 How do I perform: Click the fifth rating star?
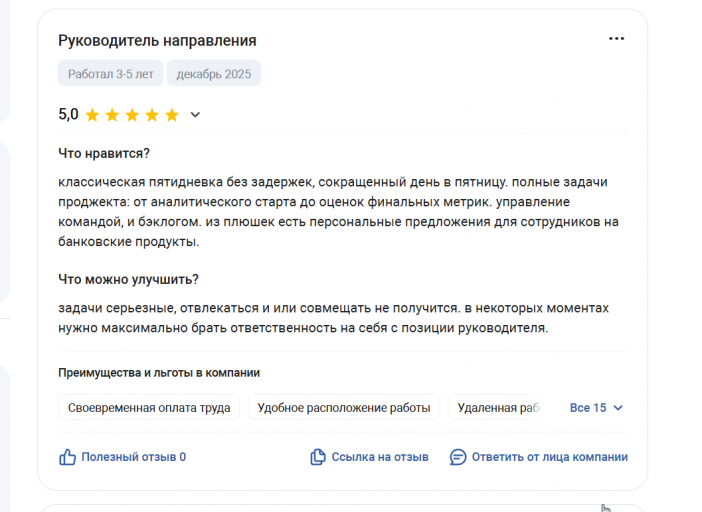coord(172,115)
